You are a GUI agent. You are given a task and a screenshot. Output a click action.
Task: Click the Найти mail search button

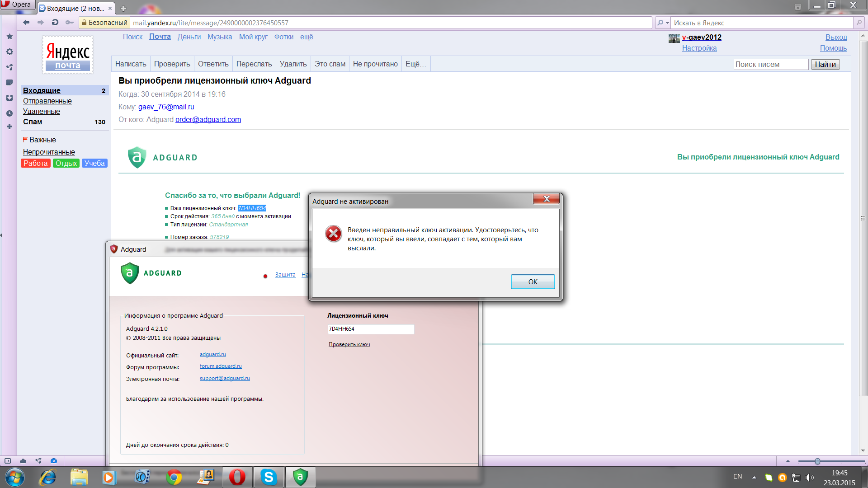[825, 65]
